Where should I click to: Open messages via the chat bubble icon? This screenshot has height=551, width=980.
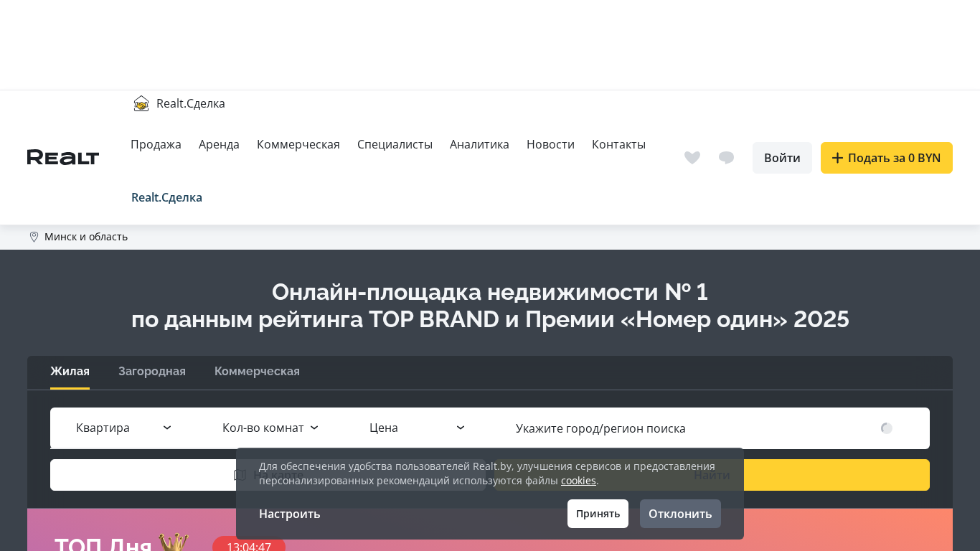click(x=727, y=158)
